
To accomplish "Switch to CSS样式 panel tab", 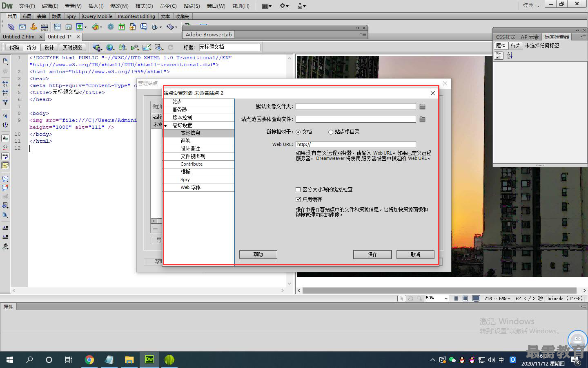I will pyautogui.click(x=506, y=37).
